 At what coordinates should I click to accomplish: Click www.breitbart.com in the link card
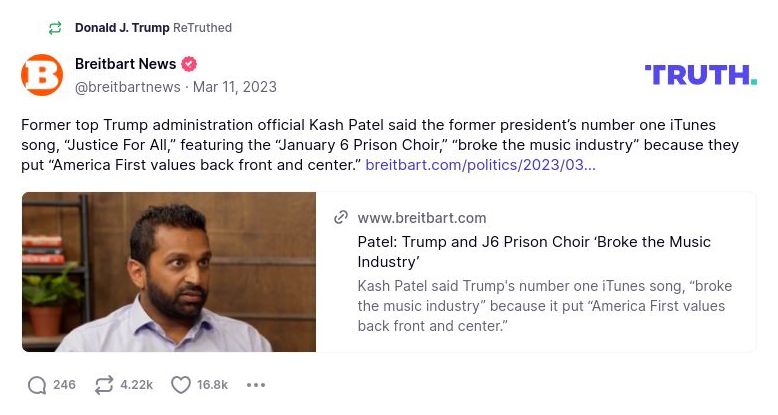pyautogui.click(x=421, y=218)
